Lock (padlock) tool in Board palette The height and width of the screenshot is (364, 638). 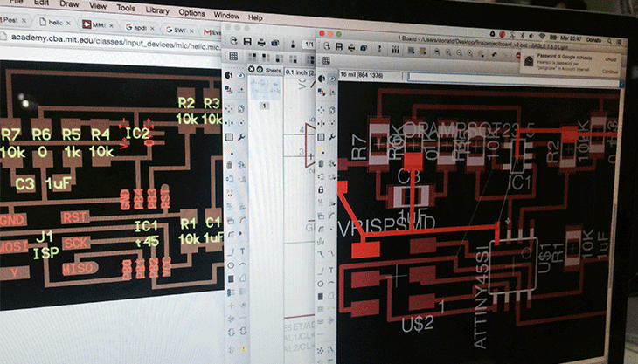coord(321,189)
